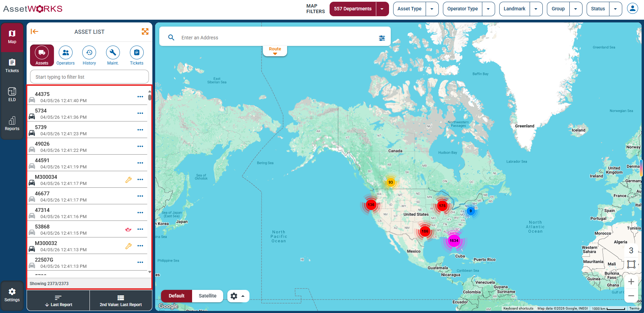
Task: Click the 93 cluster marker on map
Action: [x=390, y=182]
